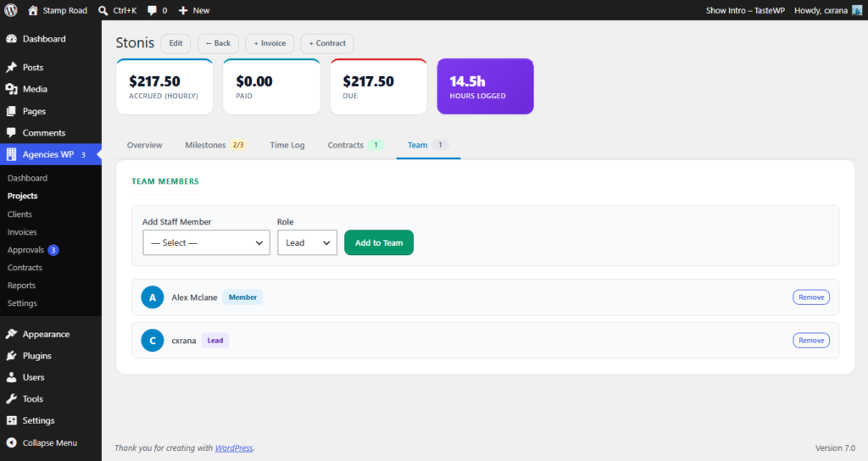
Task: Click the + Invoice button
Action: click(x=270, y=43)
